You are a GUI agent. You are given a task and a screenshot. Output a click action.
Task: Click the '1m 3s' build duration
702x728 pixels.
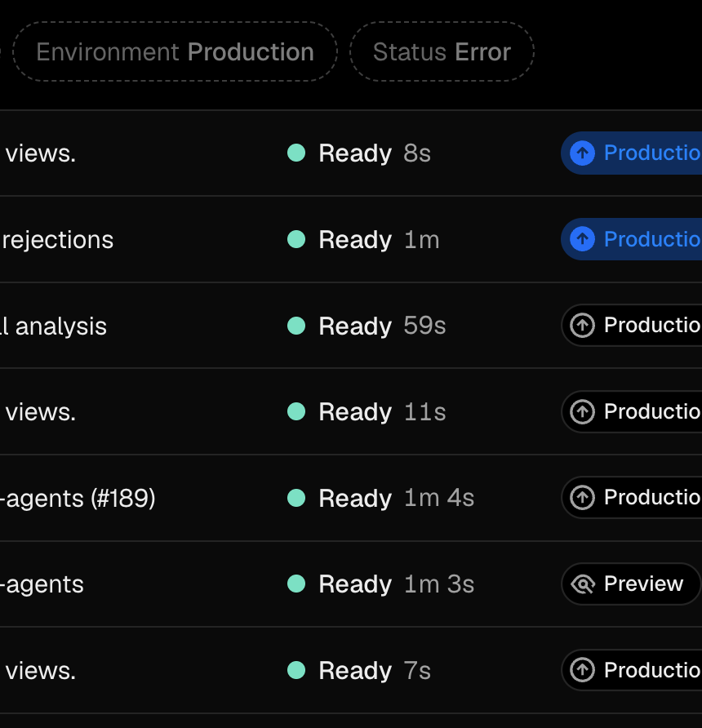point(439,584)
